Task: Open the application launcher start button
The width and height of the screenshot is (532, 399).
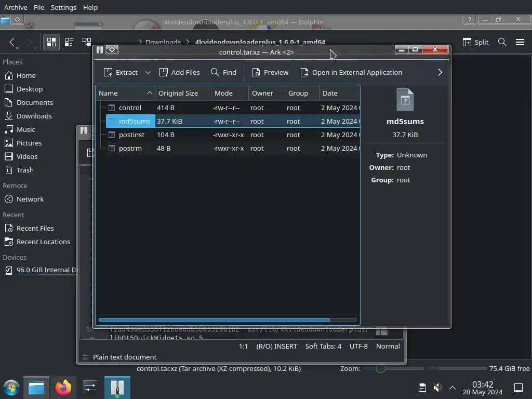Action: pyautogui.click(x=11, y=388)
